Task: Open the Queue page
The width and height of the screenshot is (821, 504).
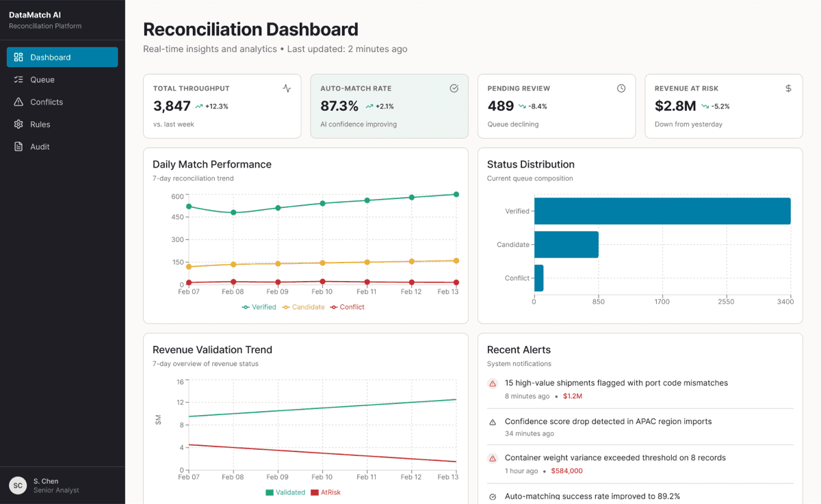Action: [62, 80]
